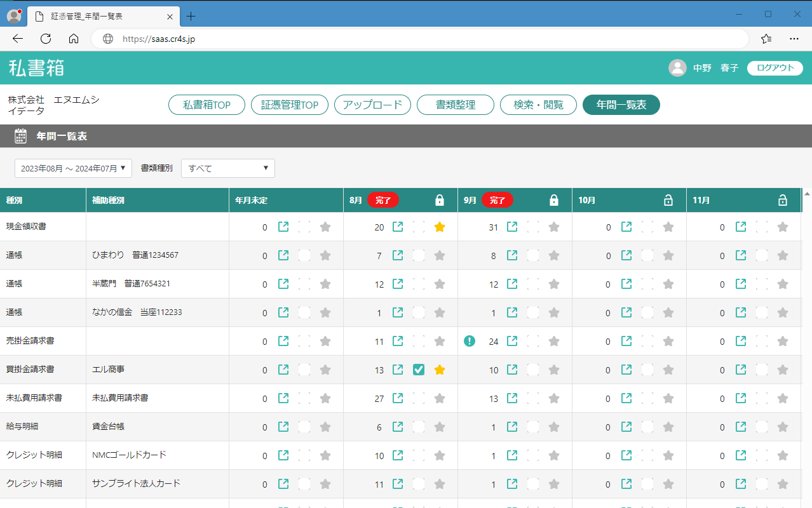This screenshot has width=812, height=508.
Task: Open a new browser tab
Action: point(191,17)
